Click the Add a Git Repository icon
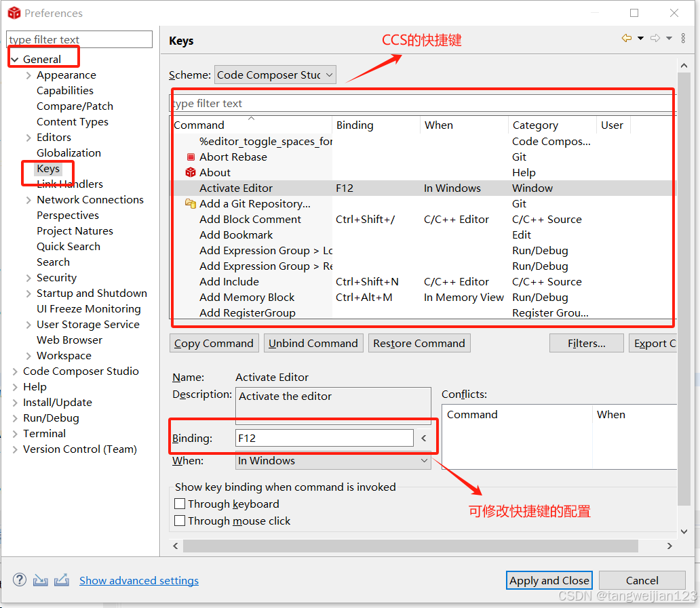Screen dimensions: 700x608 point(191,204)
